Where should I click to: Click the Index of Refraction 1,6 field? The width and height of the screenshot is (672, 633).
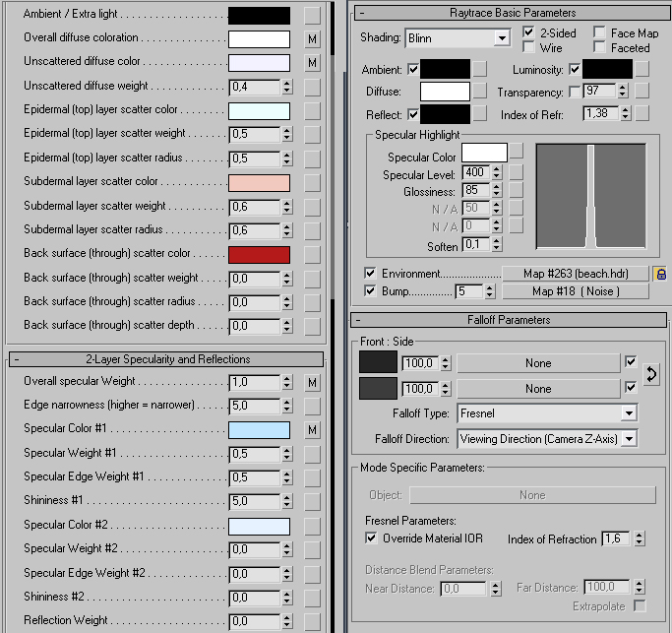[616, 538]
